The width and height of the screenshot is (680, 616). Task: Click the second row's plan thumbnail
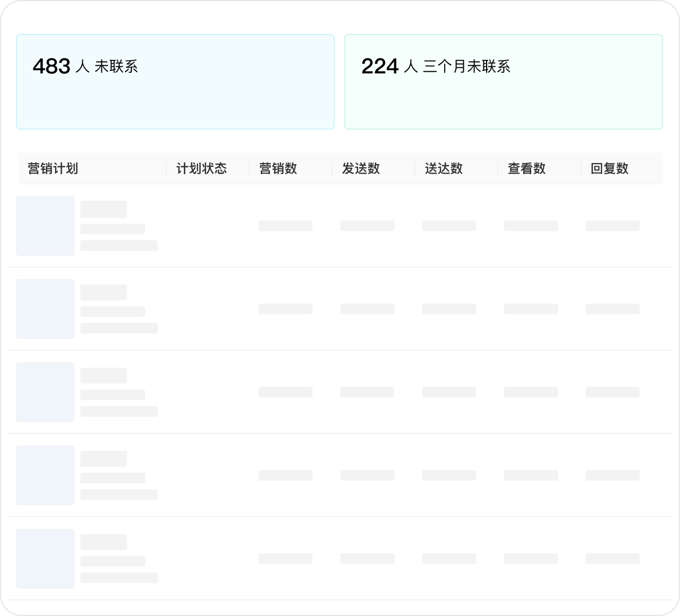(x=45, y=309)
